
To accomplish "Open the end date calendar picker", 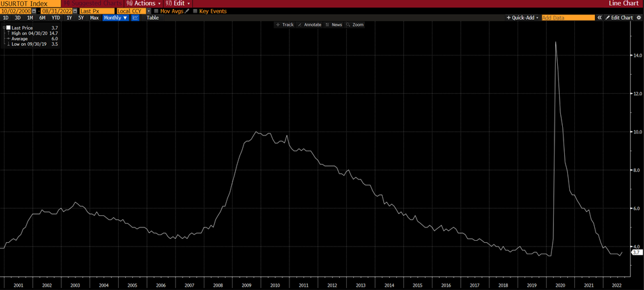I will tap(75, 11).
